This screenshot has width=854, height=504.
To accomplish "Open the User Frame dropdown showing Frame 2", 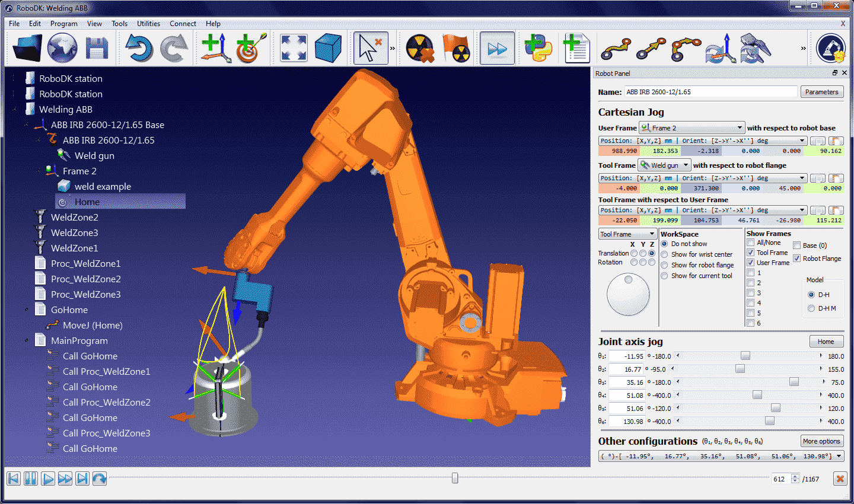I will [692, 128].
